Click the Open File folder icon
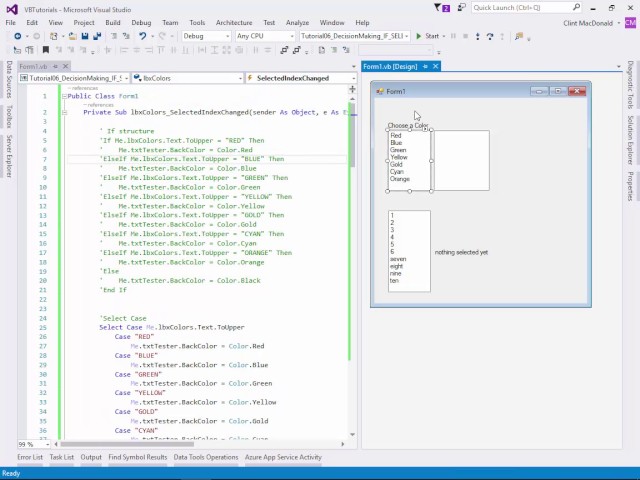This screenshot has height=480, width=640. tap(73, 36)
